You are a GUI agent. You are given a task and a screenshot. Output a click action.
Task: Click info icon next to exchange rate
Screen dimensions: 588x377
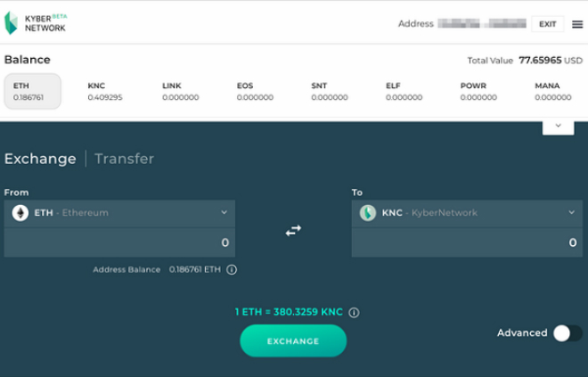(x=354, y=312)
